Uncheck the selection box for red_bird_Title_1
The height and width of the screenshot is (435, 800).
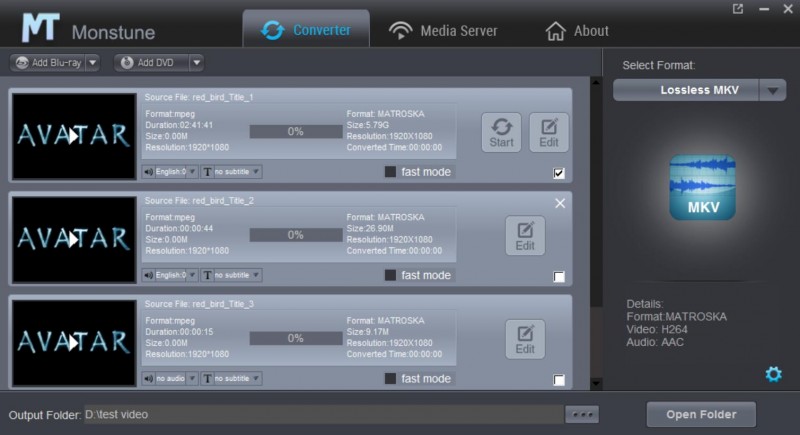tap(558, 173)
